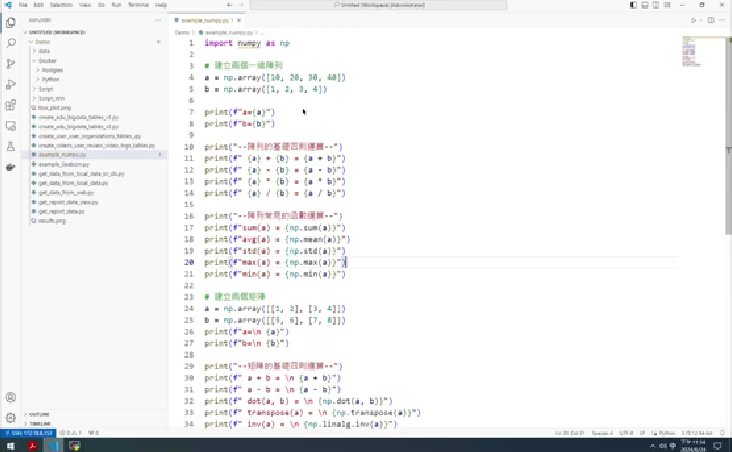Toggle the IME language indicator in tray
Viewport: 732px width, 452px height.
pos(673,445)
